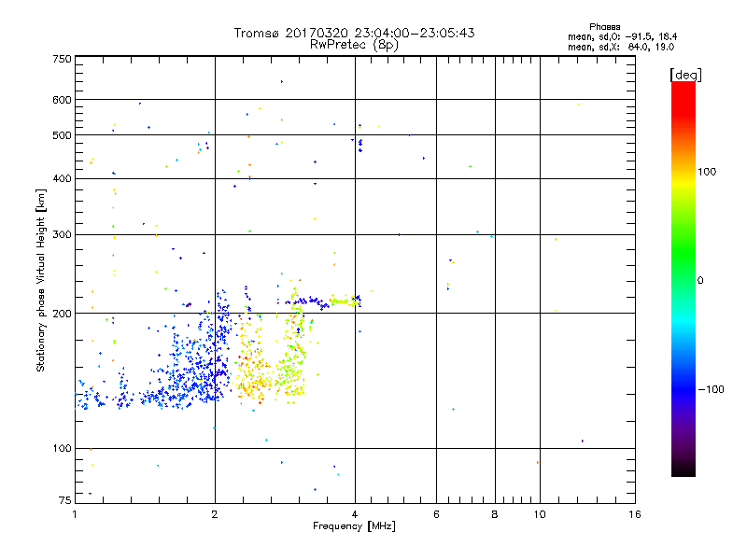
Task: Click the 'Phases' header text
Action: click(x=604, y=27)
